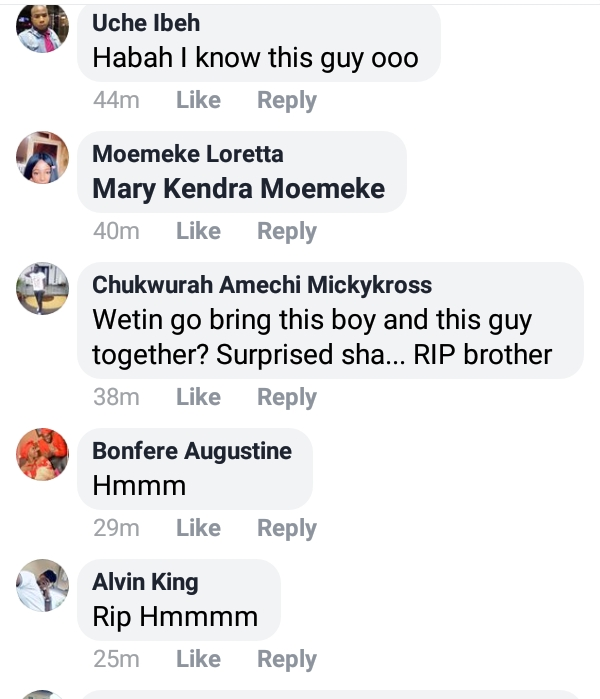The width and height of the screenshot is (600, 699).
Task: Open the Chukwurah Amechi Mickykross name link
Action: [x=262, y=285]
